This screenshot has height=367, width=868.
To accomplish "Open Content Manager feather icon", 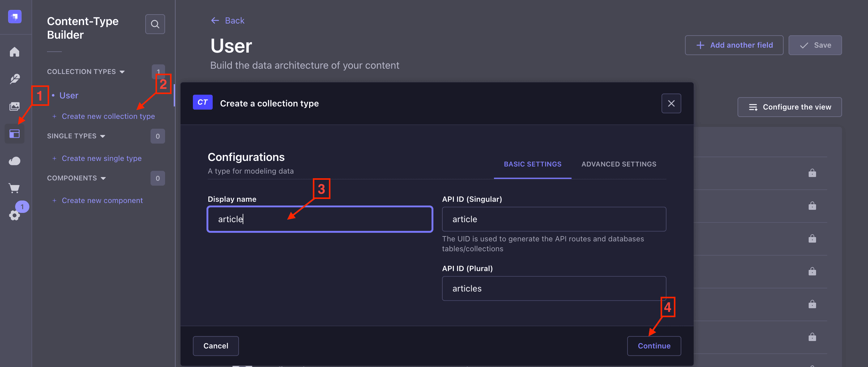I will [x=15, y=79].
